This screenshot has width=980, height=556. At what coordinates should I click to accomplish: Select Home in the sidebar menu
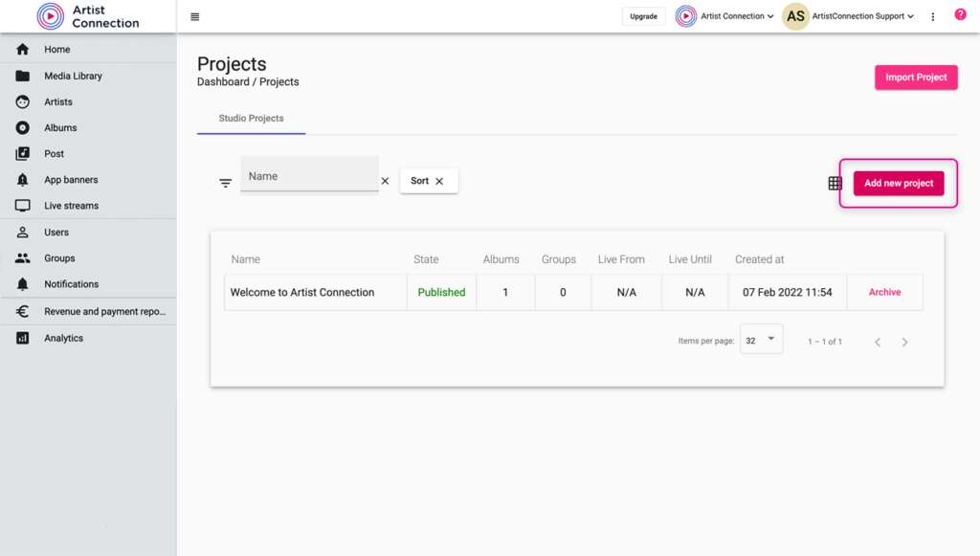click(56, 49)
